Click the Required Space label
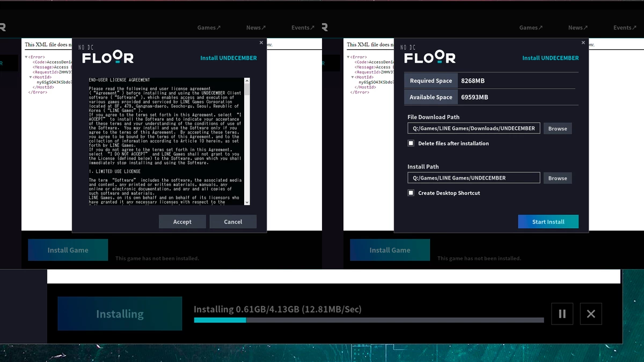 pos(431,81)
